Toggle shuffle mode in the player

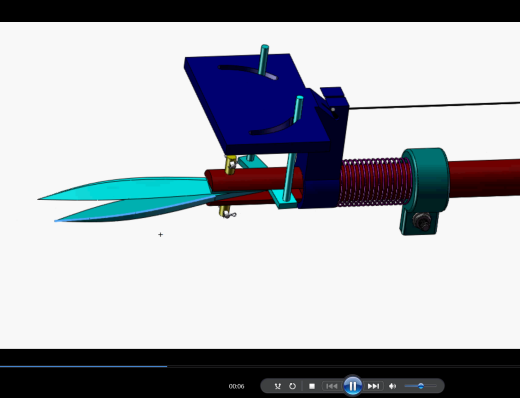coord(277,386)
